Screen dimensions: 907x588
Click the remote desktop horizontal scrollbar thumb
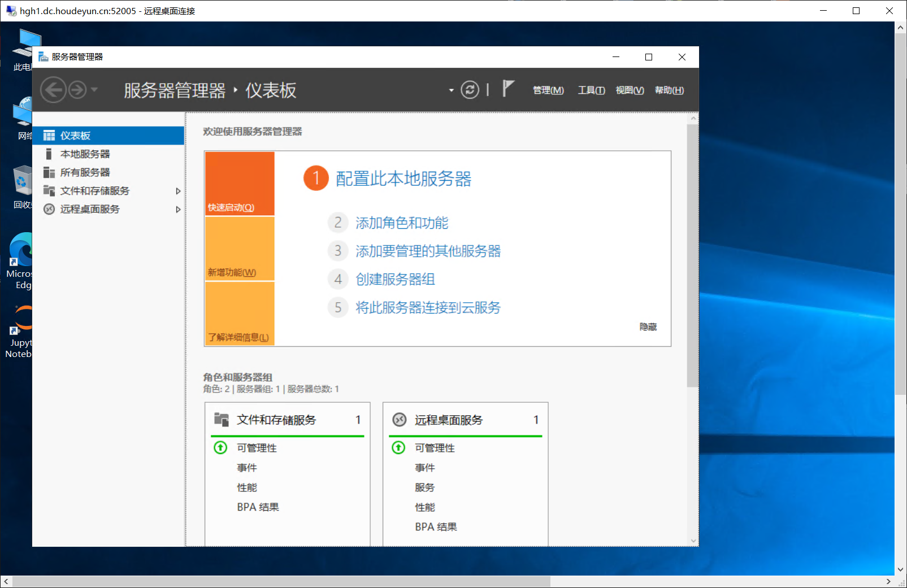point(281,582)
